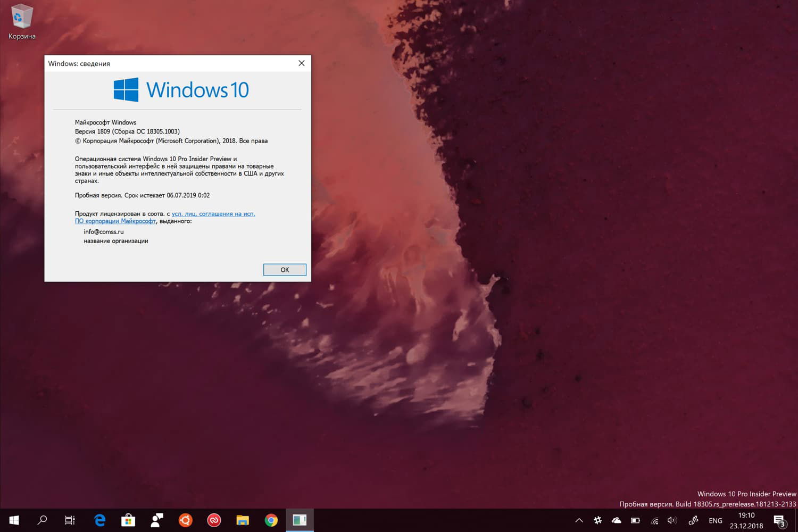Screen dimensions: 798x532
Task: Open Google Chrome from the taskbar
Action: 271,520
